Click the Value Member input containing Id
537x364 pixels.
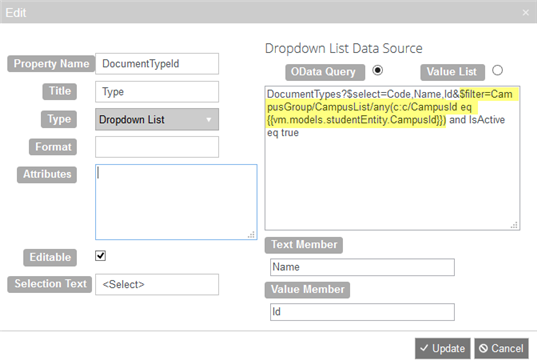pos(362,312)
